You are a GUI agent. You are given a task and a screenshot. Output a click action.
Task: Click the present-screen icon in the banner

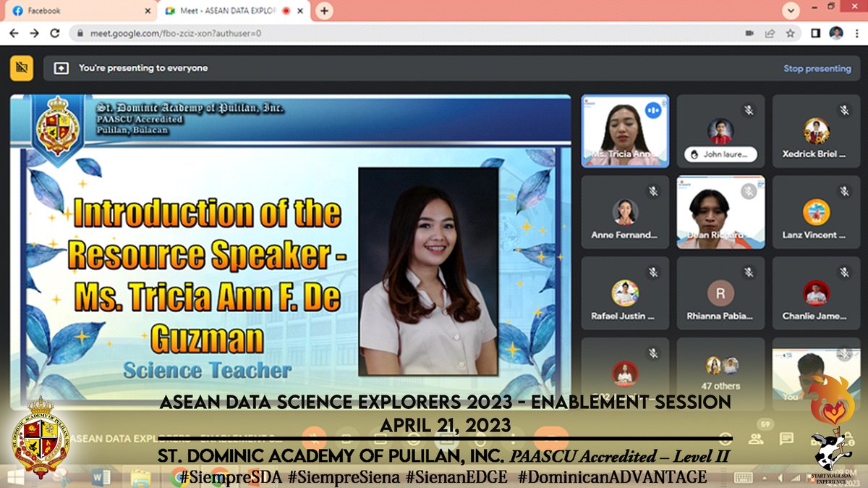[x=62, y=68]
